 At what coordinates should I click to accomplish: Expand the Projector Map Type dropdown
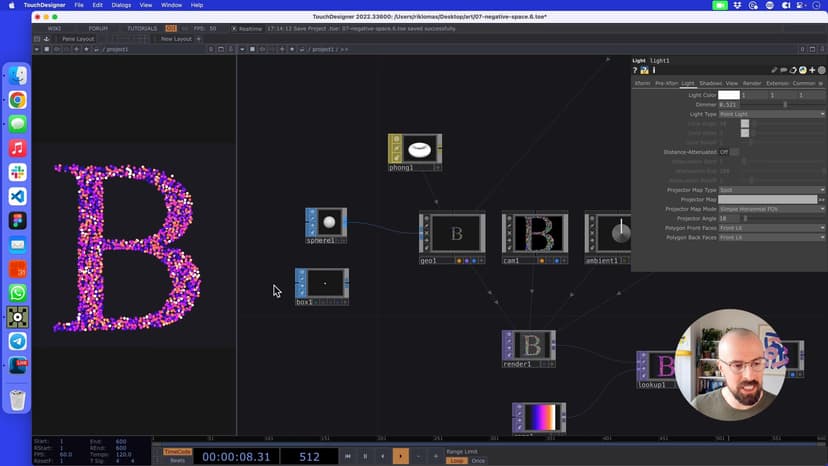[772, 190]
